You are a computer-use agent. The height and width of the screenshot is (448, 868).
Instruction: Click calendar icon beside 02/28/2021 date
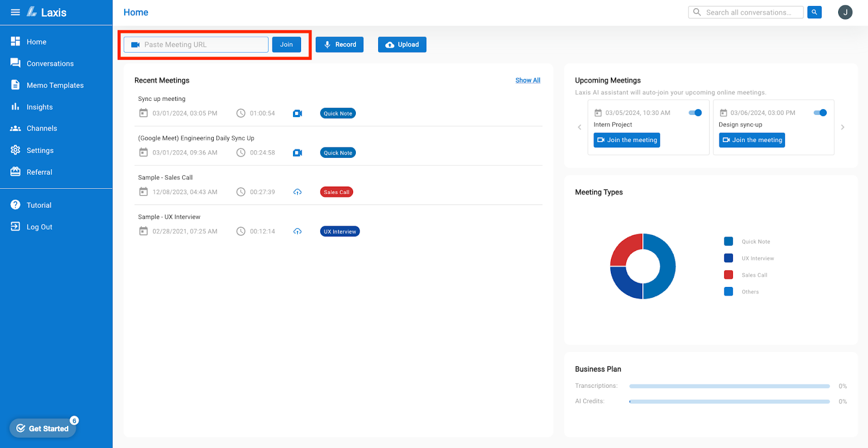click(143, 232)
